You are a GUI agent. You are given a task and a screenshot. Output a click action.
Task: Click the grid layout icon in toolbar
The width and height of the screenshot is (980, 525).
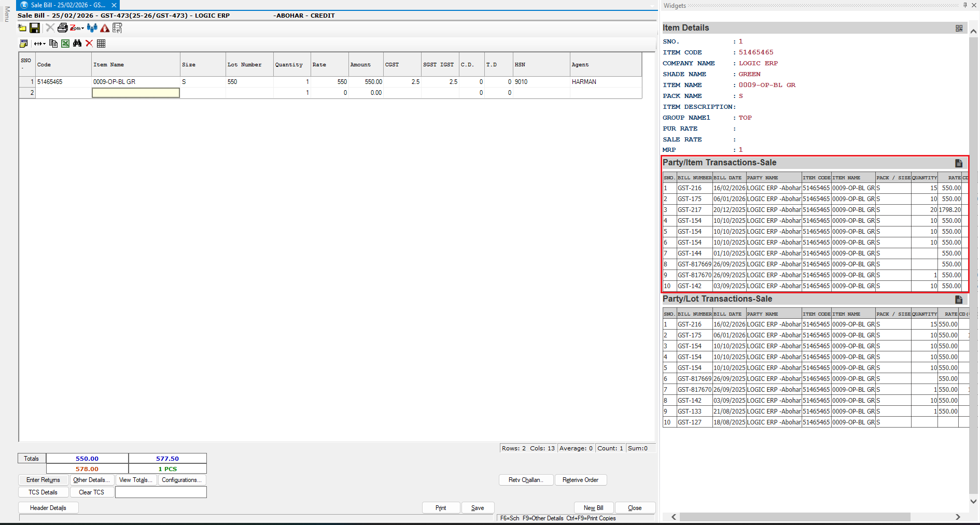(x=101, y=44)
